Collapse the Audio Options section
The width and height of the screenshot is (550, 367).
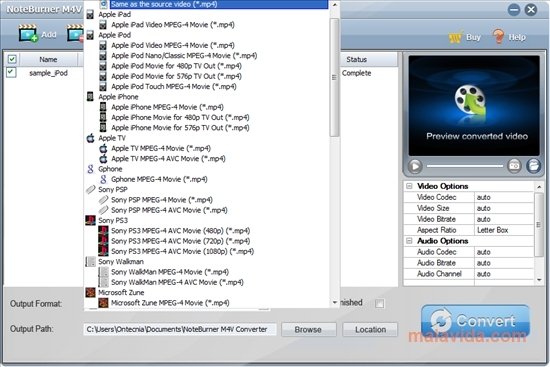409,241
